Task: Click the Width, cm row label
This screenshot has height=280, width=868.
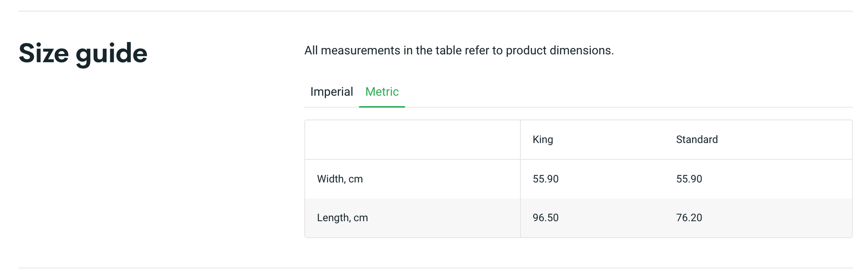Action: tap(340, 179)
